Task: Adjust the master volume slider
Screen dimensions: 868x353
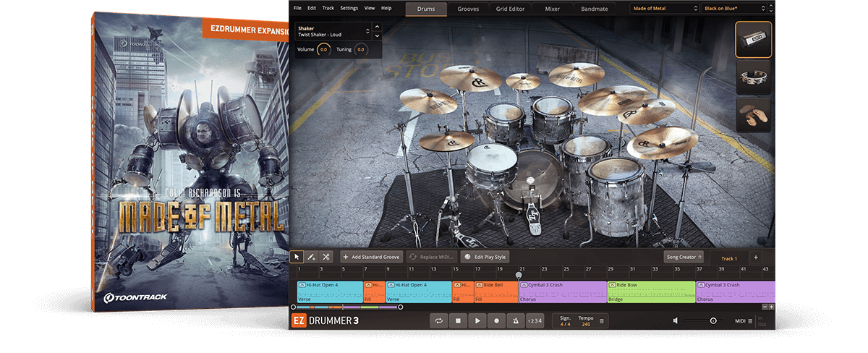Action: 712,320
